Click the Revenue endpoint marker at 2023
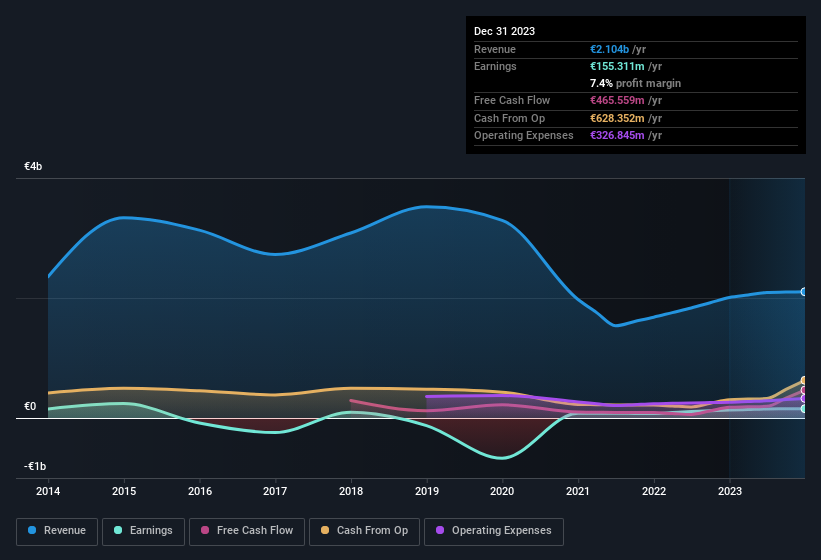821x560 pixels. [x=804, y=292]
